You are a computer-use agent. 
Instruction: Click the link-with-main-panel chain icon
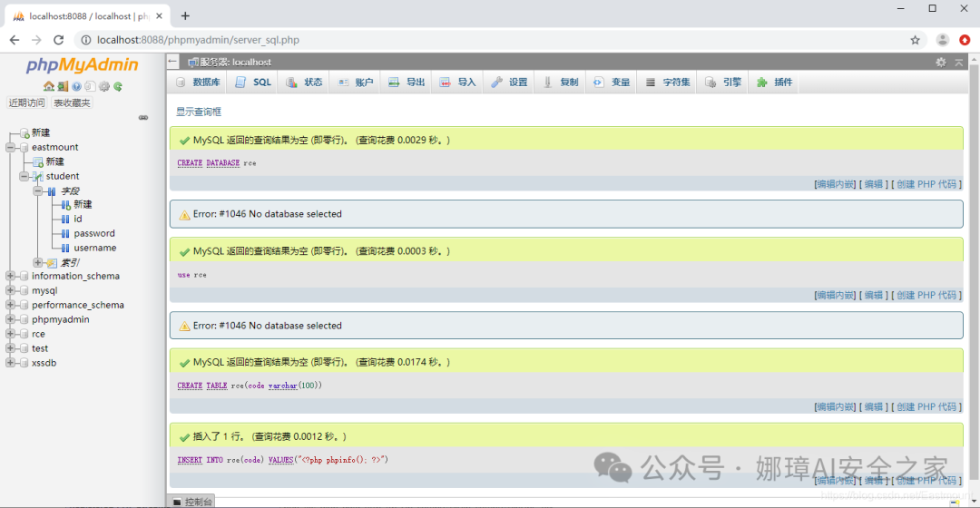(x=143, y=117)
